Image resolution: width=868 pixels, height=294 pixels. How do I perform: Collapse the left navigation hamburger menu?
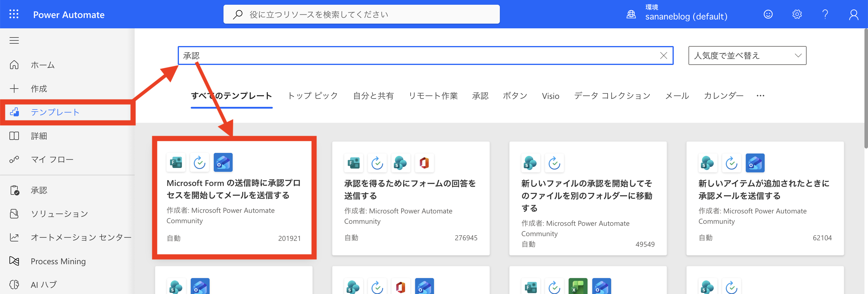tap(14, 40)
